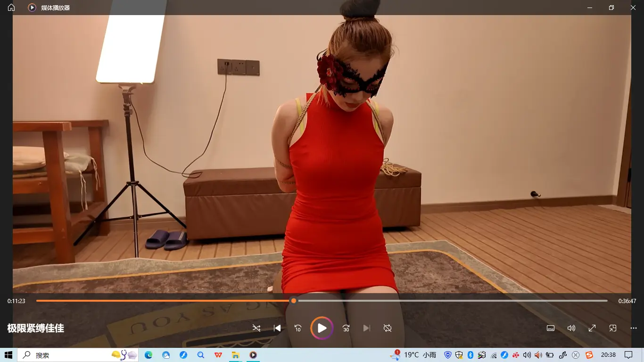The height and width of the screenshot is (362, 644).
Task: Skip back 10 seconds
Action: [x=298, y=328]
